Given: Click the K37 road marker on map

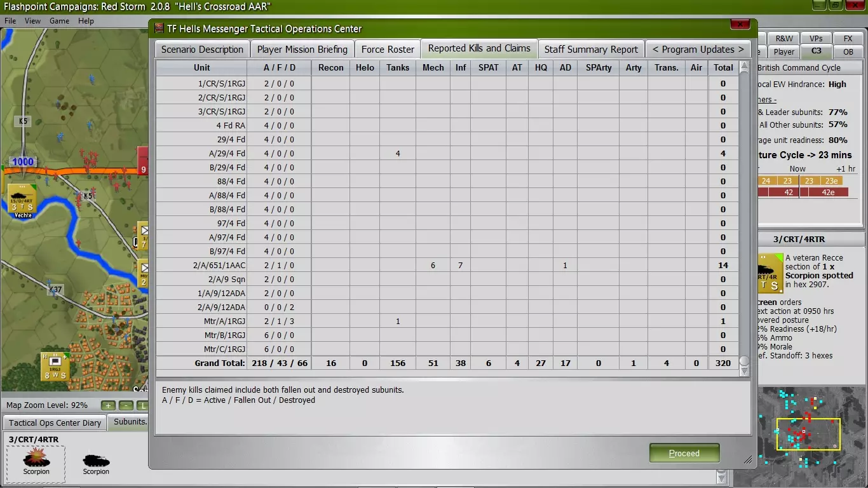Looking at the screenshot, I should [x=56, y=290].
